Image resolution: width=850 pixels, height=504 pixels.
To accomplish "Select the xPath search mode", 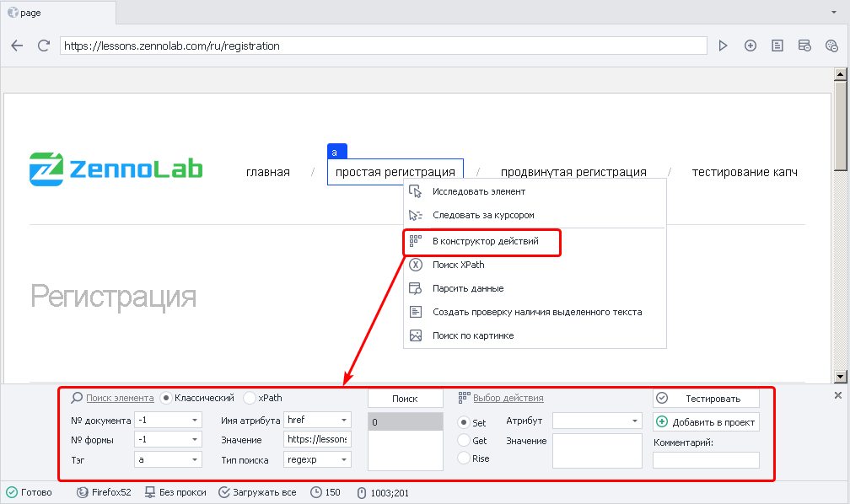I will 250,398.
